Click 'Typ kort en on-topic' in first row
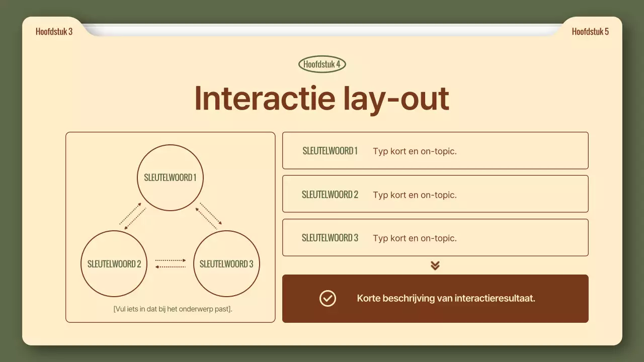This screenshot has width=644, height=362. (x=415, y=151)
